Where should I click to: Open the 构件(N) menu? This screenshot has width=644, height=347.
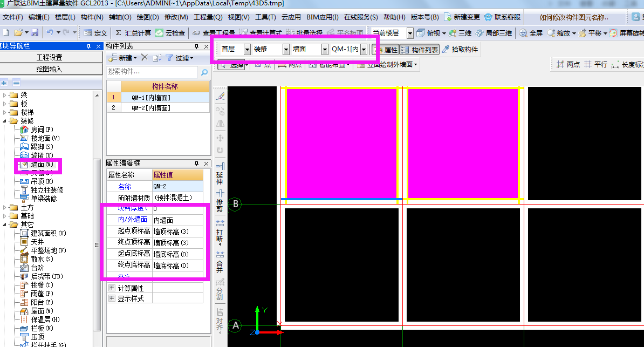[92, 17]
